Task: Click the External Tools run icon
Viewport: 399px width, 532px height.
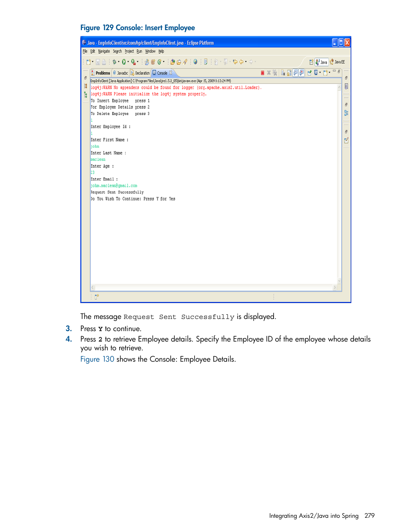Action: coord(133,62)
